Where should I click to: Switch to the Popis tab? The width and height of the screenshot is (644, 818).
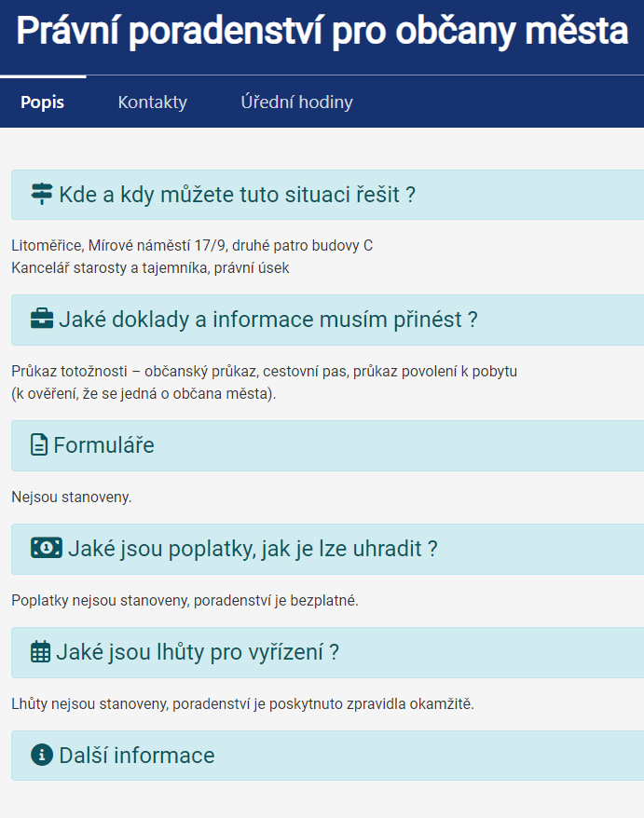[x=43, y=102]
